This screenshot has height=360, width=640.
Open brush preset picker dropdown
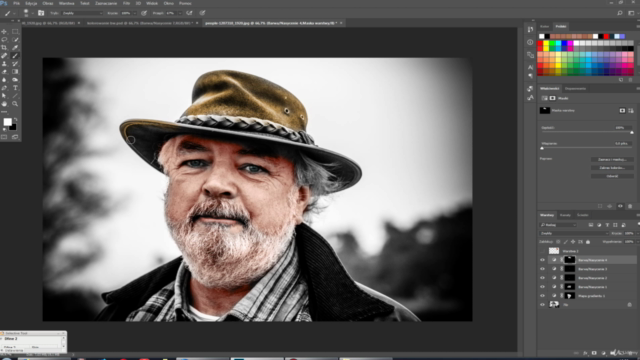click(32, 13)
